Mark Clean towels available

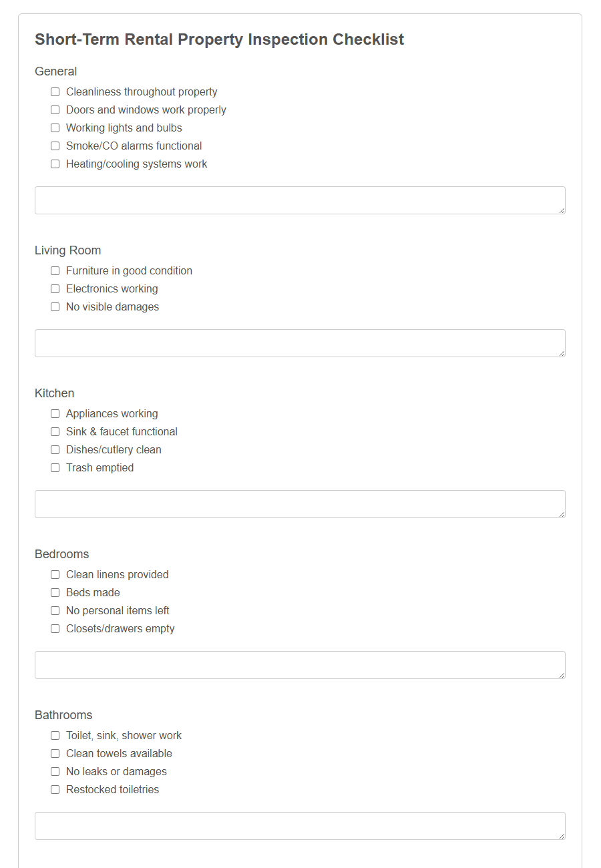coord(55,753)
